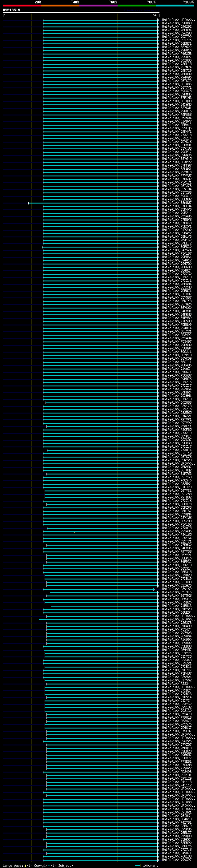Click the short alignment bar of UniRef100_P30169

click(99, 589)
